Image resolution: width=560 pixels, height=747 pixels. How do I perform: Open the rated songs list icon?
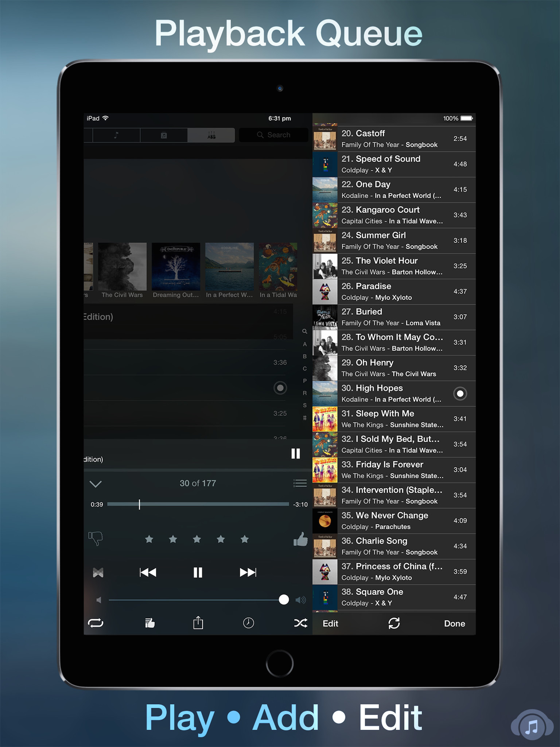click(x=150, y=623)
